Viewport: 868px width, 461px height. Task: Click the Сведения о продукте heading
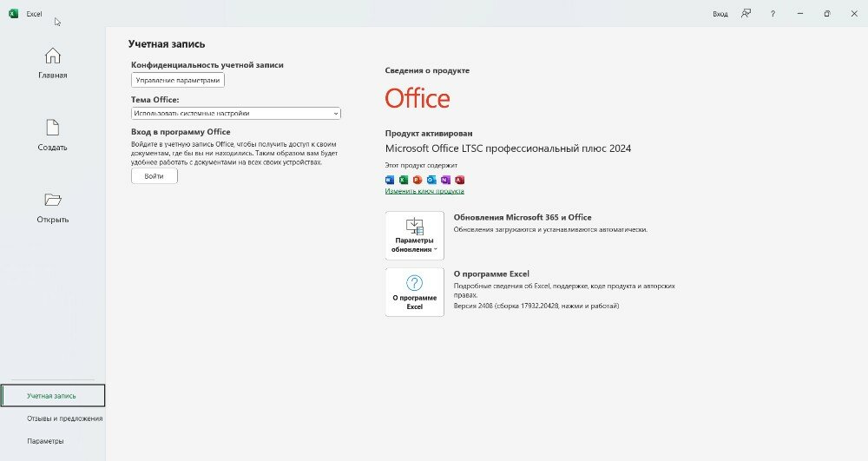(427, 70)
